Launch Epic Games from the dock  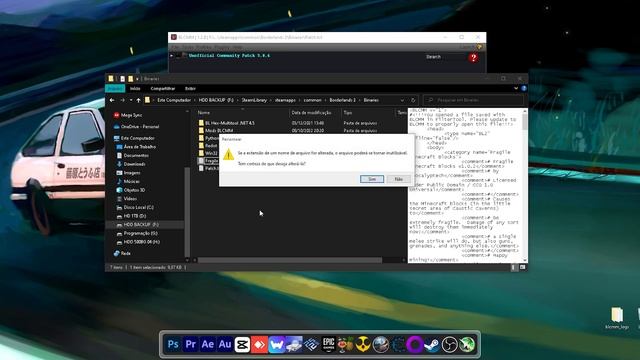point(329,344)
